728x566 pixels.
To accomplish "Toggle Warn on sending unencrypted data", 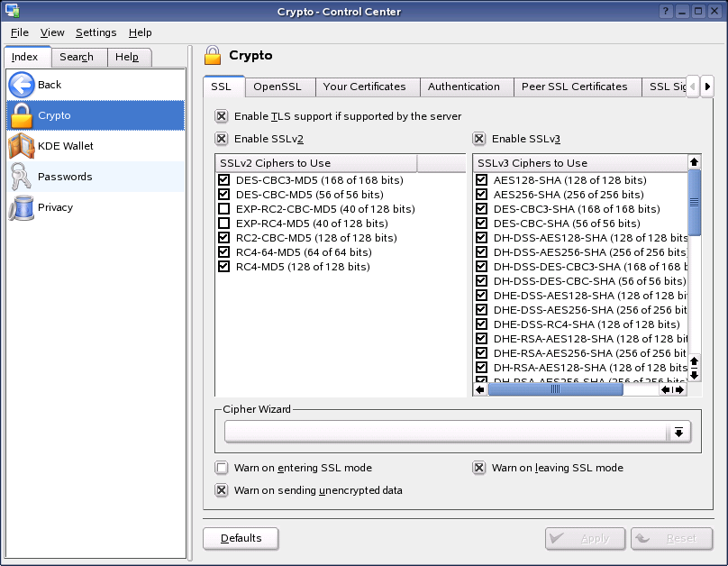I will coord(222,490).
